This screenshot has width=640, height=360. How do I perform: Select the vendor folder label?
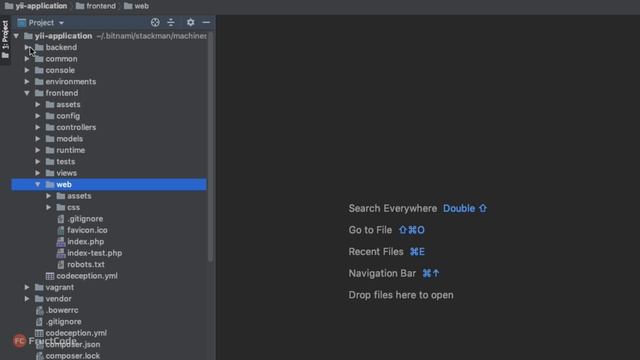point(58,299)
